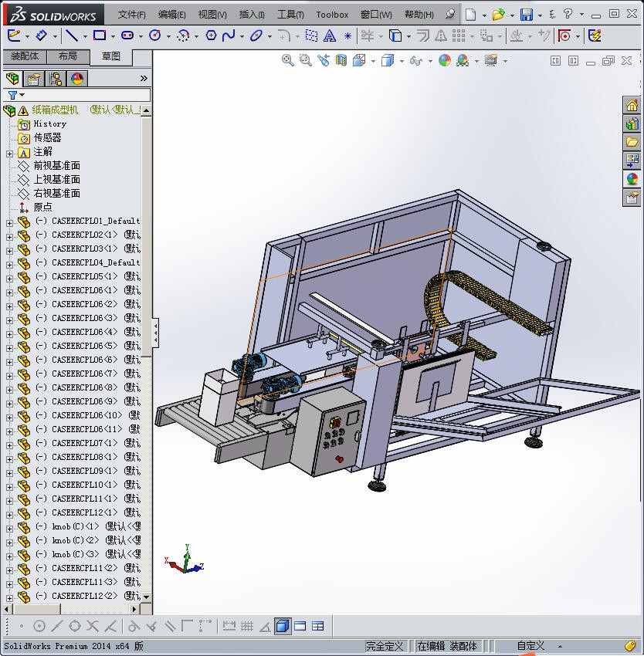Open the 工具(T) menu
The image size is (644, 656).
point(290,15)
